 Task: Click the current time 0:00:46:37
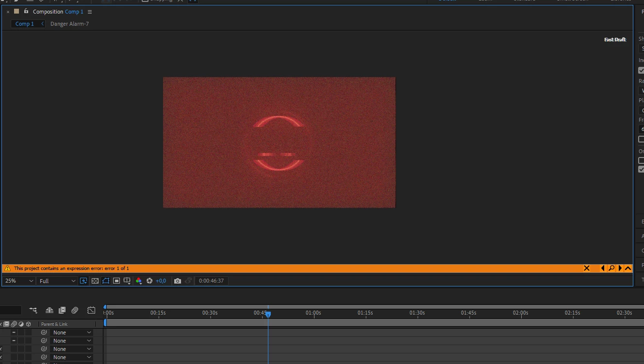pyautogui.click(x=211, y=281)
